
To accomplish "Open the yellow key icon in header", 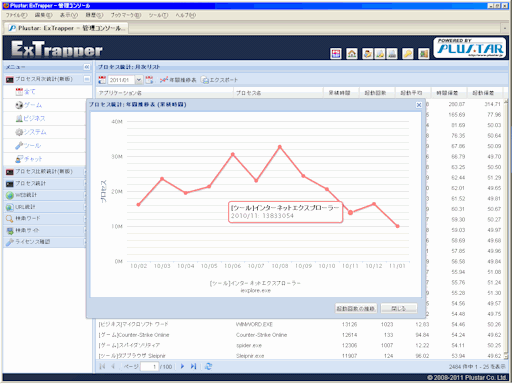I will [408, 53].
